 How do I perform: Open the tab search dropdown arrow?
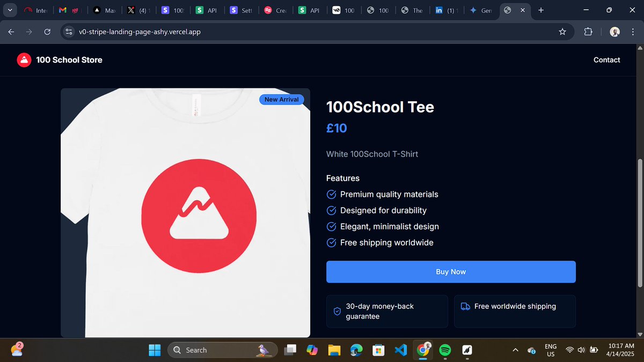tap(10, 10)
